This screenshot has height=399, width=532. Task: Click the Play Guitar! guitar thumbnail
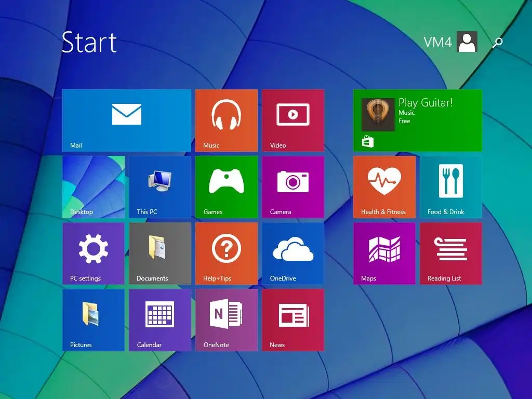tap(378, 115)
